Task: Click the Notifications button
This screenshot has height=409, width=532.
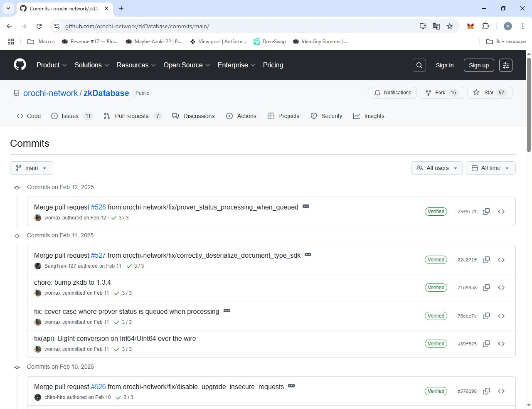Action: tap(393, 93)
